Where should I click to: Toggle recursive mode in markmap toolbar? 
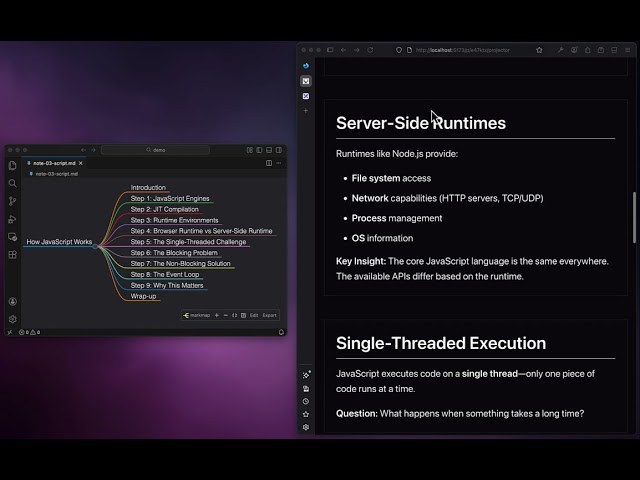(244, 316)
